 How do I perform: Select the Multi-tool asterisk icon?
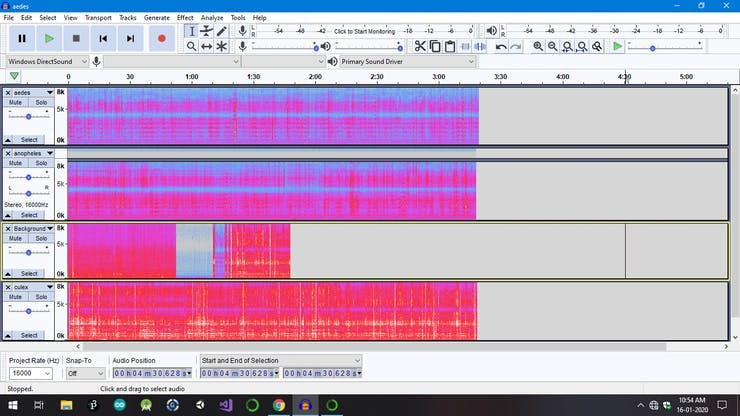click(x=221, y=46)
